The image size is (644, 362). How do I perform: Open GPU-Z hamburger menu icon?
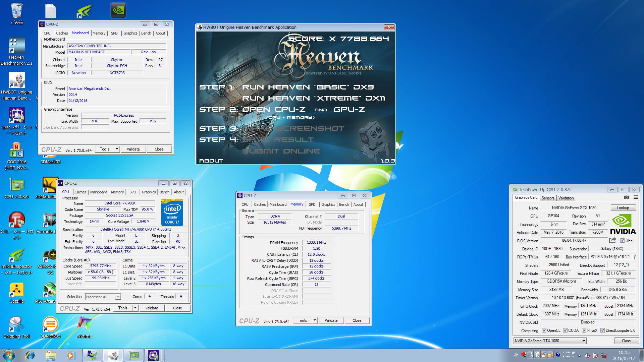click(636, 197)
